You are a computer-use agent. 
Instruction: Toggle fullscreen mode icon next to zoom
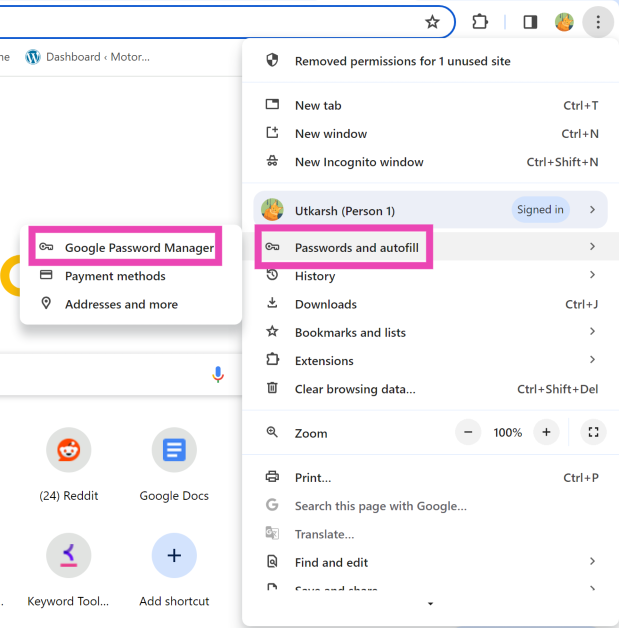click(593, 432)
